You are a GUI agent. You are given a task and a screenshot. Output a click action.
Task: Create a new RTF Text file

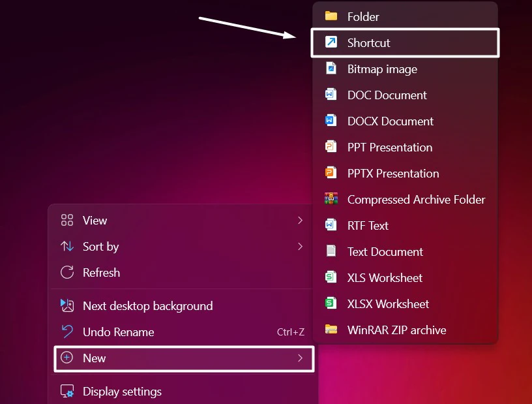[x=405, y=226]
